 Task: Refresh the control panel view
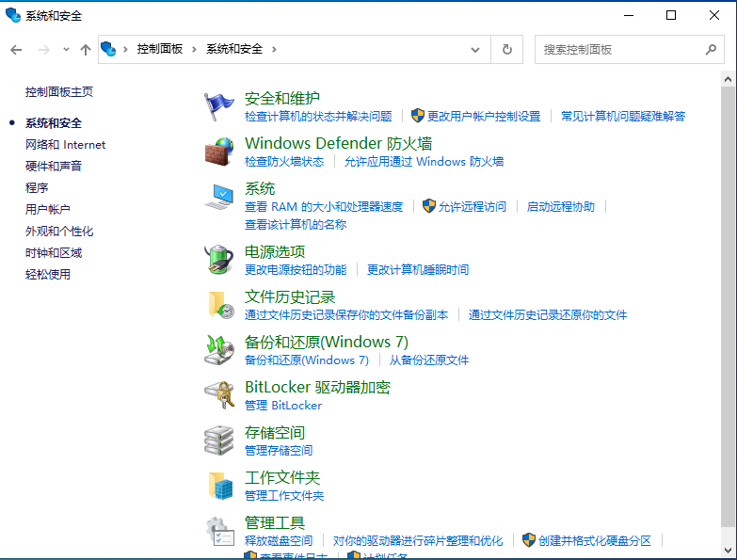click(x=507, y=49)
